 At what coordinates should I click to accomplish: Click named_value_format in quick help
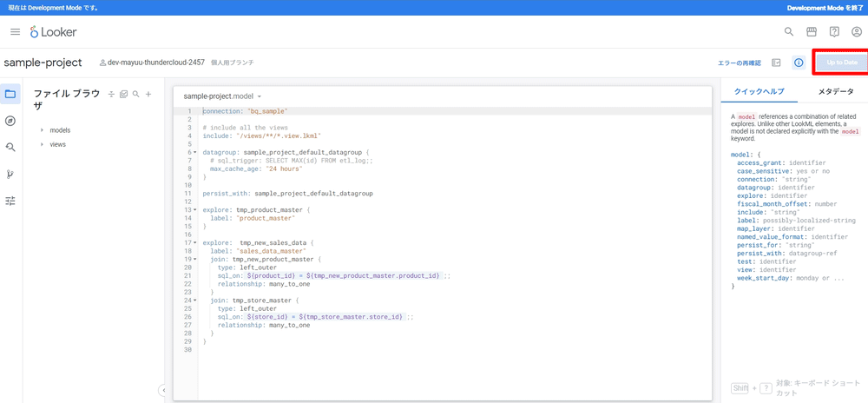(772, 236)
